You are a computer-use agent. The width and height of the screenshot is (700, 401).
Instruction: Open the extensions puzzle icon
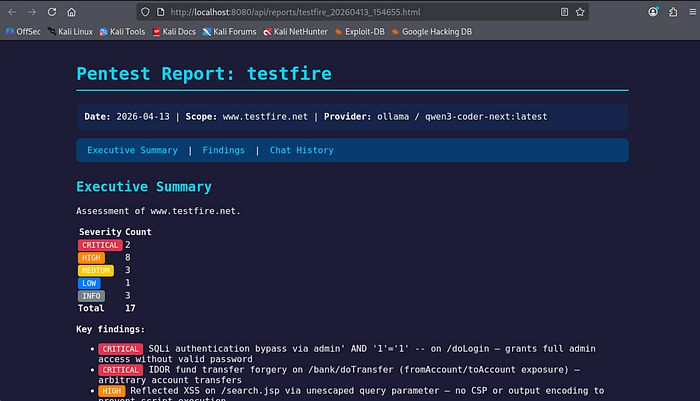[x=673, y=12]
